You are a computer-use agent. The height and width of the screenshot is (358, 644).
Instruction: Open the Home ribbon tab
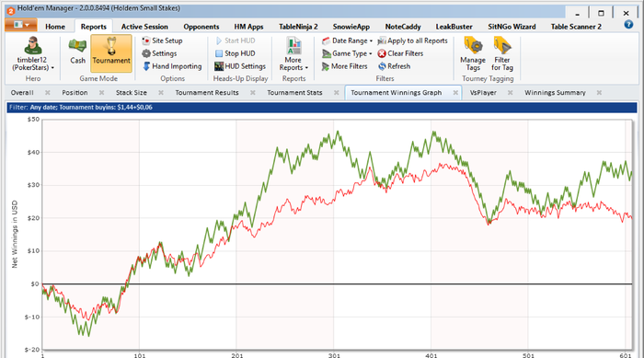tap(55, 27)
